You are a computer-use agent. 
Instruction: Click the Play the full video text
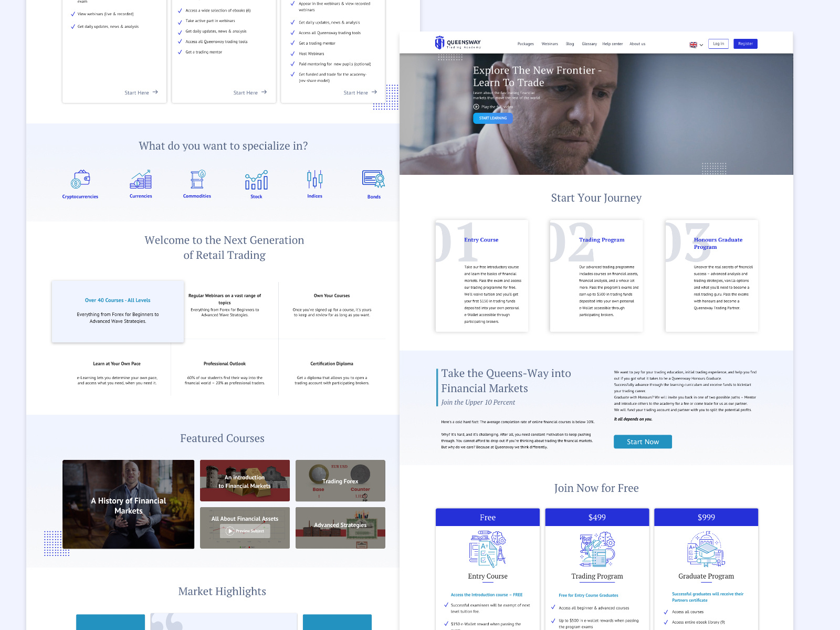point(497,107)
